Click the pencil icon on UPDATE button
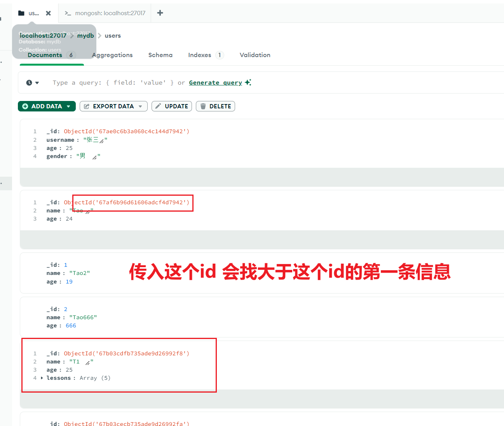This screenshot has width=504, height=426. click(158, 106)
